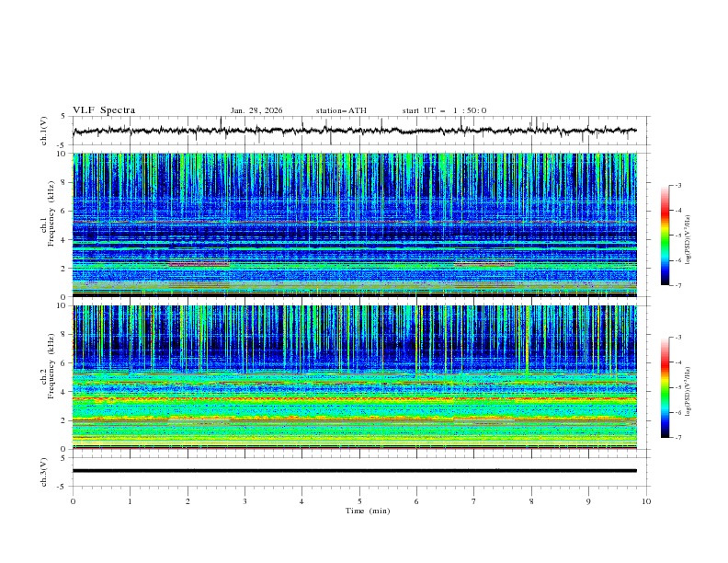728x563 pixels.
Task: Click the Time (min) axis label
Action: point(369,510)
